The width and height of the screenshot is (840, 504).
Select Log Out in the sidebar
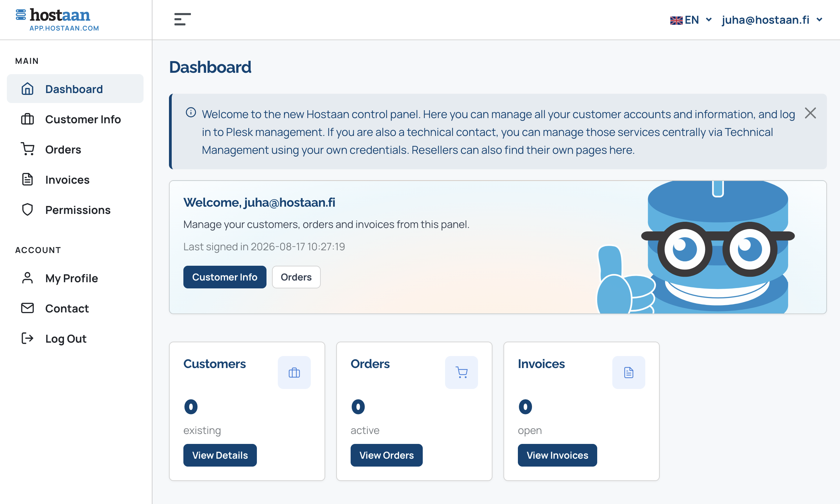click(75, 339)
